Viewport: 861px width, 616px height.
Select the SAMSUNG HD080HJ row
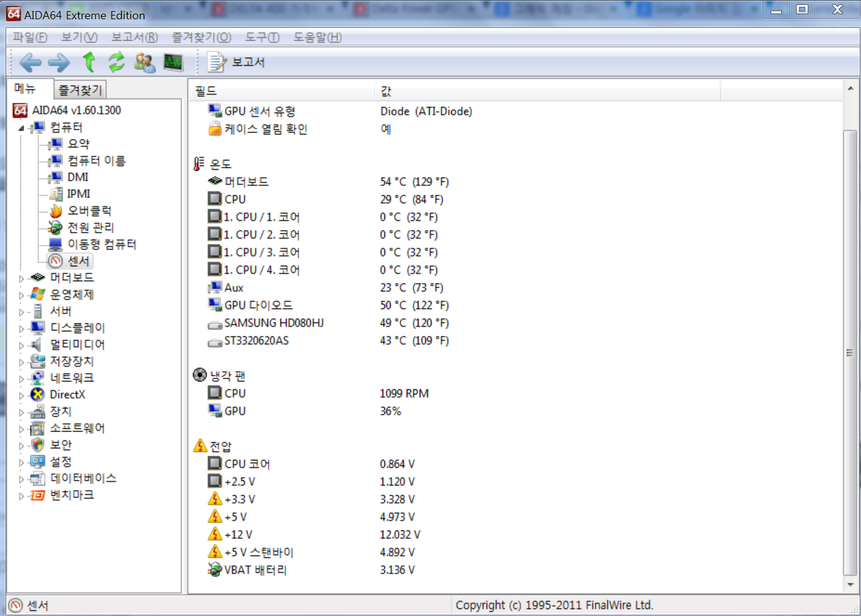coord(515,323)
